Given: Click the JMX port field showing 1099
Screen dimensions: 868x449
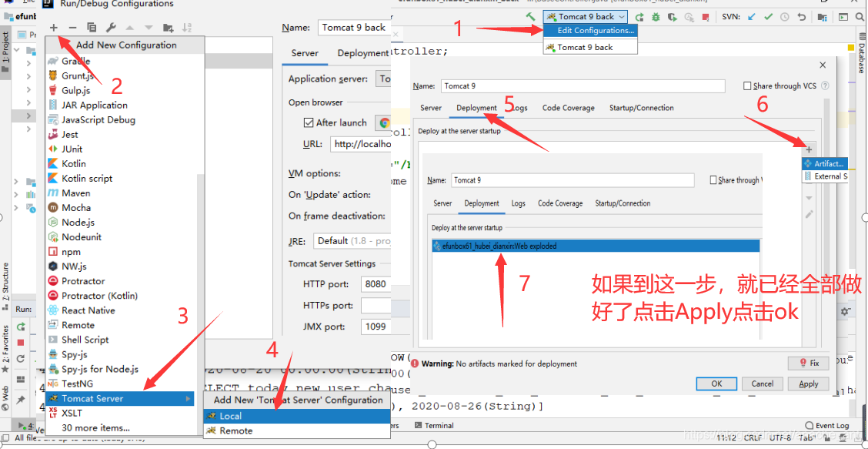Looking at the screenshot, I should (x=376, y=327).
